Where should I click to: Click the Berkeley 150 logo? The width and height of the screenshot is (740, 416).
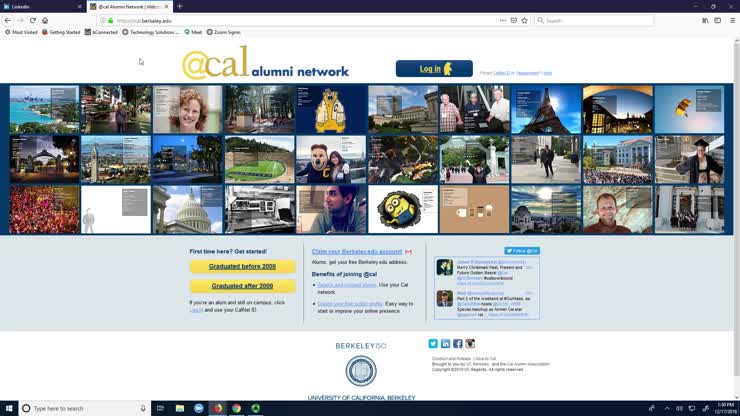click(361, 346)
